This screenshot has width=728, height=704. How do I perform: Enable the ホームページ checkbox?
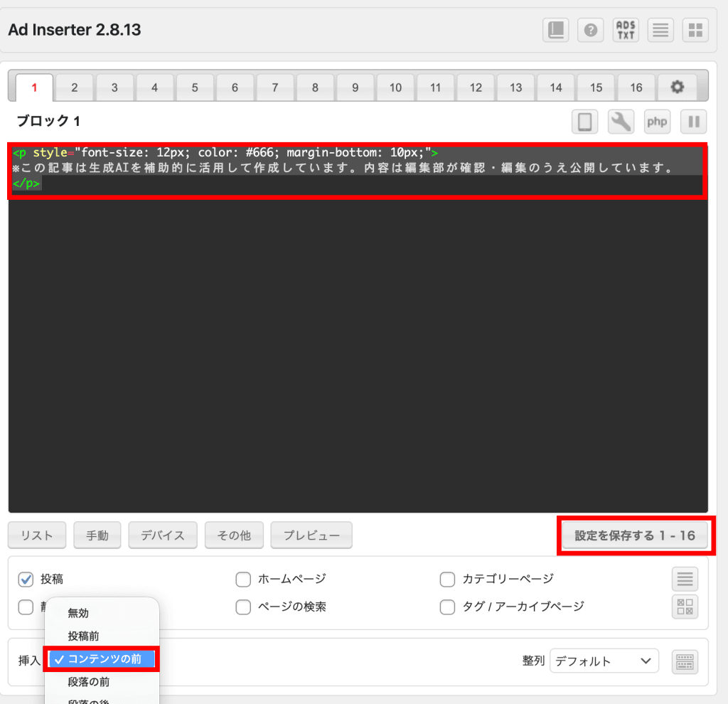coord(243,579)
